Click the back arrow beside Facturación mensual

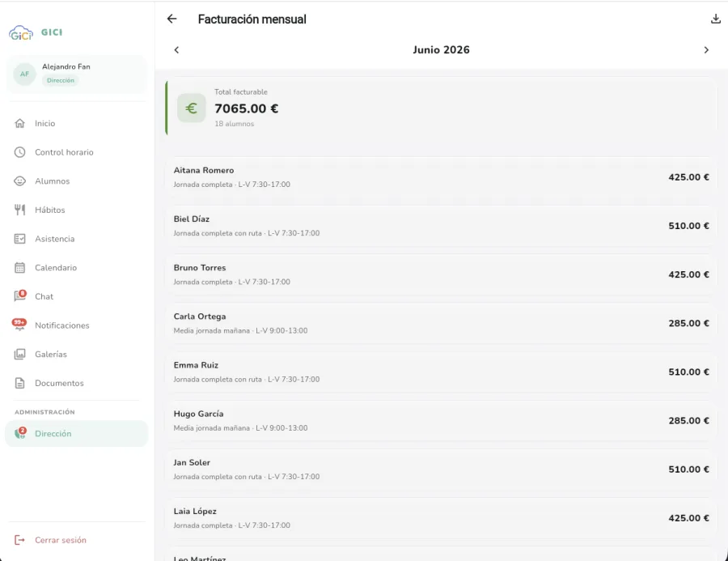point(171,19)
